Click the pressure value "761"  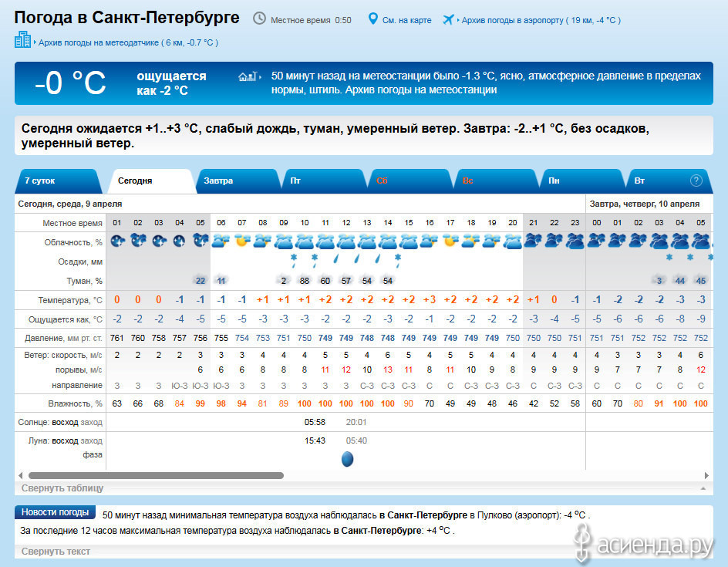click(x=117, y=338)
